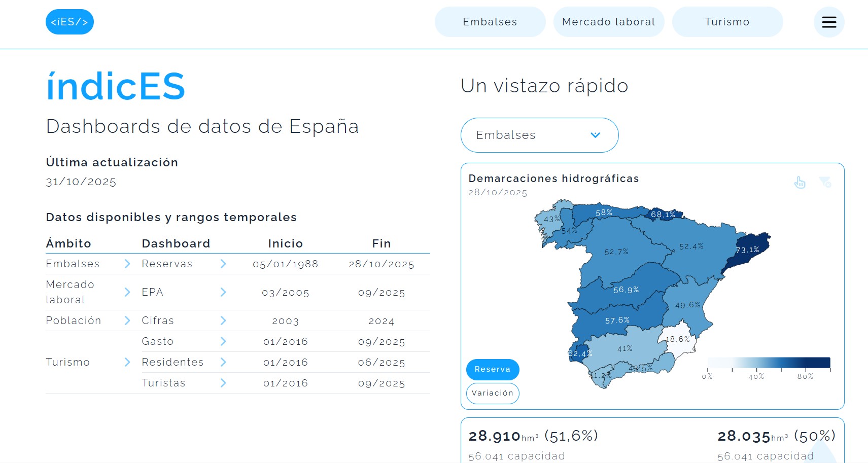This screenshot has height=463, width=868.
Task: Click the chevron next to Embalses row
Action: 127,264
